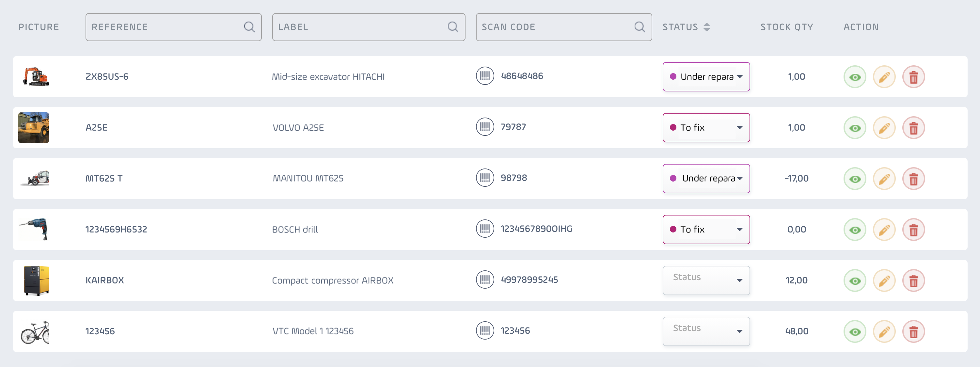Click the barcode icon next to 48648486
The height and width of the screenshot is (367, 980).
click(485, 76)
